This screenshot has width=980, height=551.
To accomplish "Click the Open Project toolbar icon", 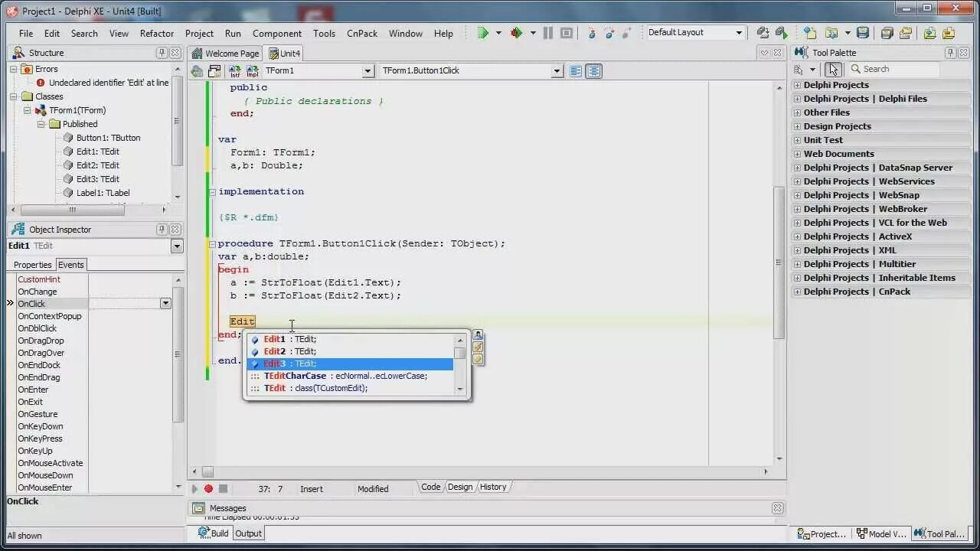I will 906,33.
